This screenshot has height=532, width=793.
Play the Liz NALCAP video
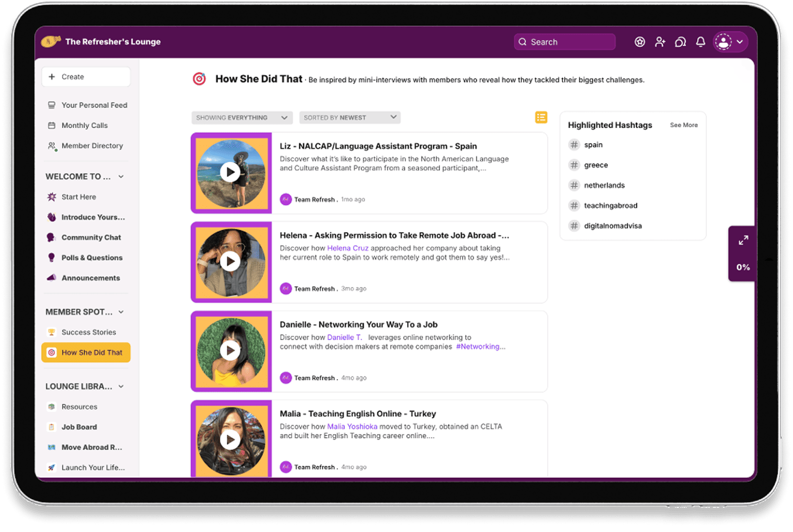tap(230, 172)
